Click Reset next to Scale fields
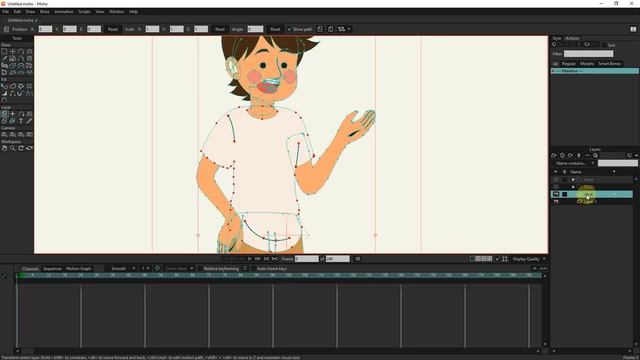This screenshot has height=360, width=640. pyautogui.click(x=220, y=29)
